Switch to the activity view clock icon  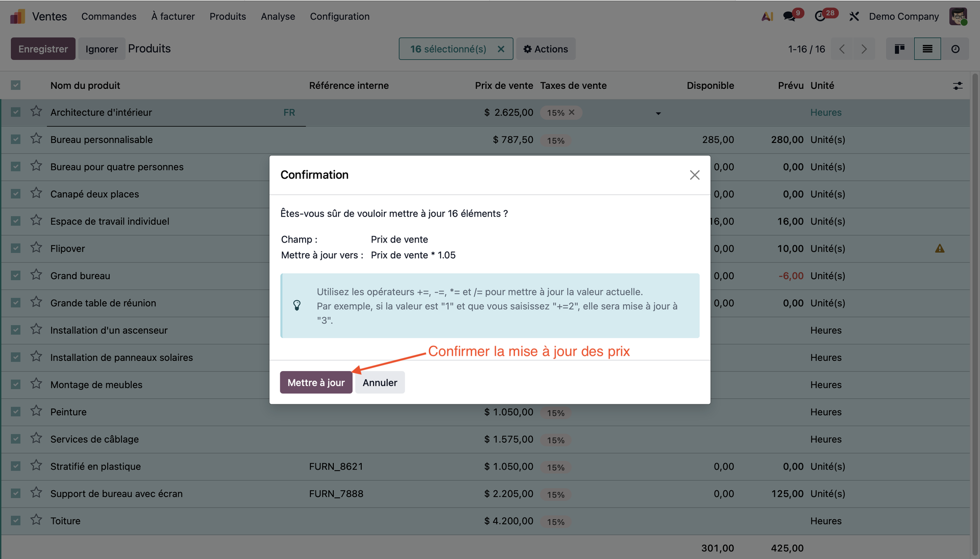tap(955, 49)
